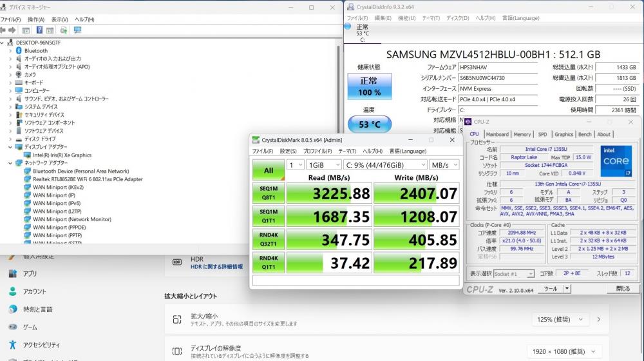Switch to Memory tab in CPU-Z

522,135
